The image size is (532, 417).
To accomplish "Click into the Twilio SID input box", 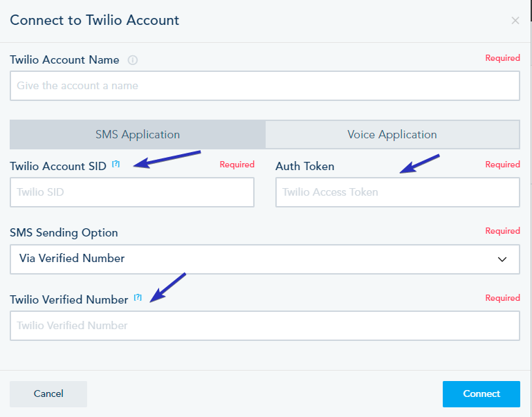I will pos(131,192).
